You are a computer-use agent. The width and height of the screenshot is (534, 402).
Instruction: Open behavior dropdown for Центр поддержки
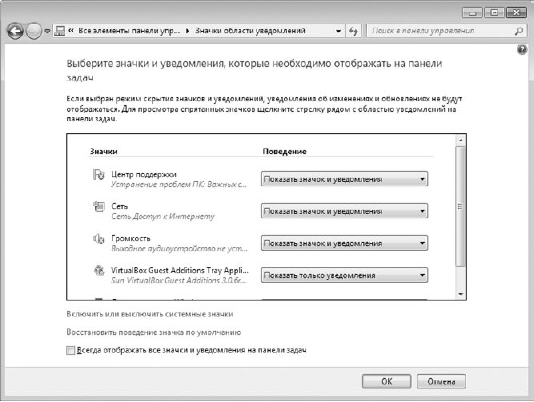(344, 179)
